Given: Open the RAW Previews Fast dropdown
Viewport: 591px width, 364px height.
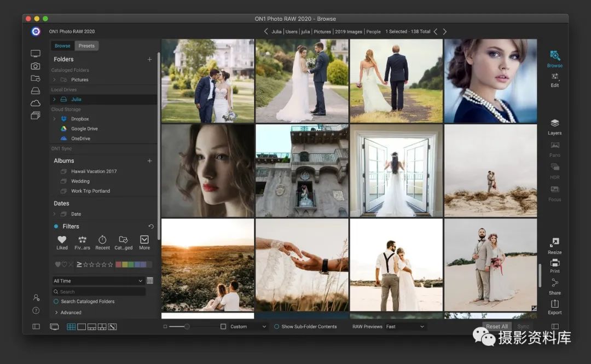Looking at the screenshot, I should (405, 327).
